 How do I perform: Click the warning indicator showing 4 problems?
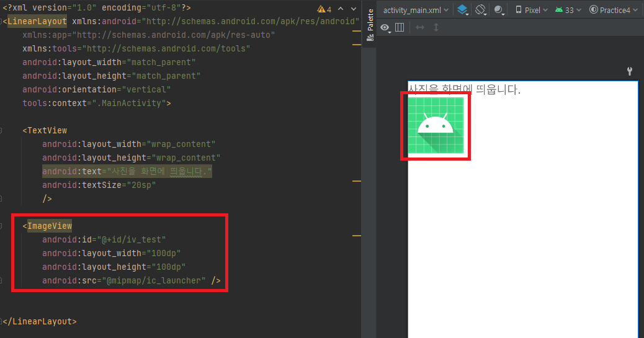[x=324, y=9]
